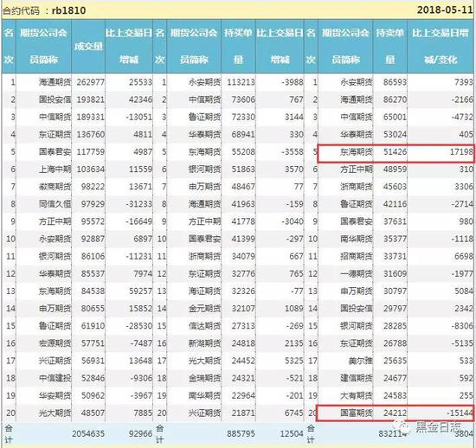Viewport: 476px width, 448px height.
Task: Select long position value "32776"
Action: coord(243,273)
